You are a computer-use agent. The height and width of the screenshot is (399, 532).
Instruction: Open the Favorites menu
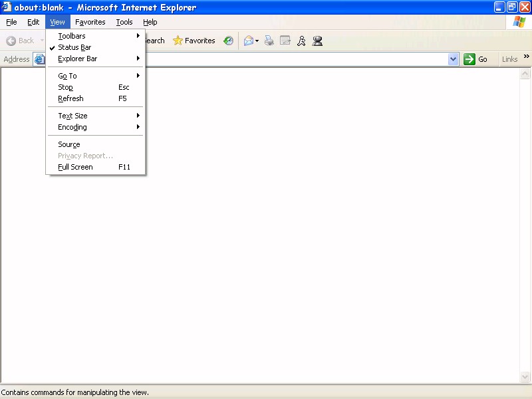pyautogui.click(x=90, y=22)
